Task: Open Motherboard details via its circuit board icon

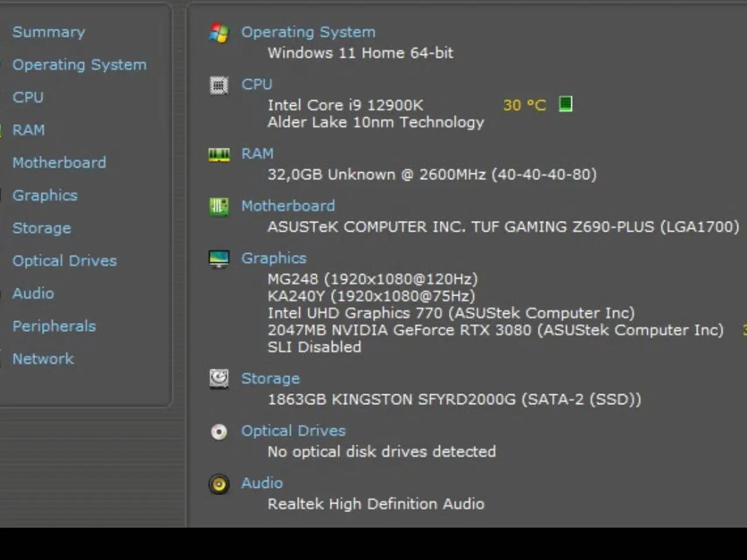Action: [218, 206]
